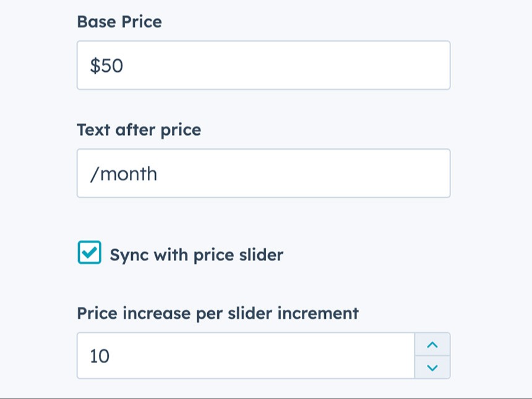Uncheck the Sync with price slider checkbox
This screenshot has width=532, height=399.
88,253
